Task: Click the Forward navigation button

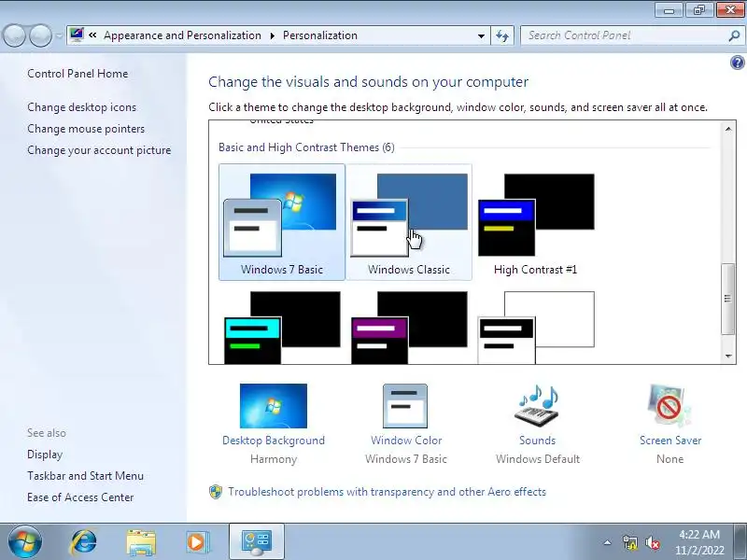Action: (x=40, y=35)
